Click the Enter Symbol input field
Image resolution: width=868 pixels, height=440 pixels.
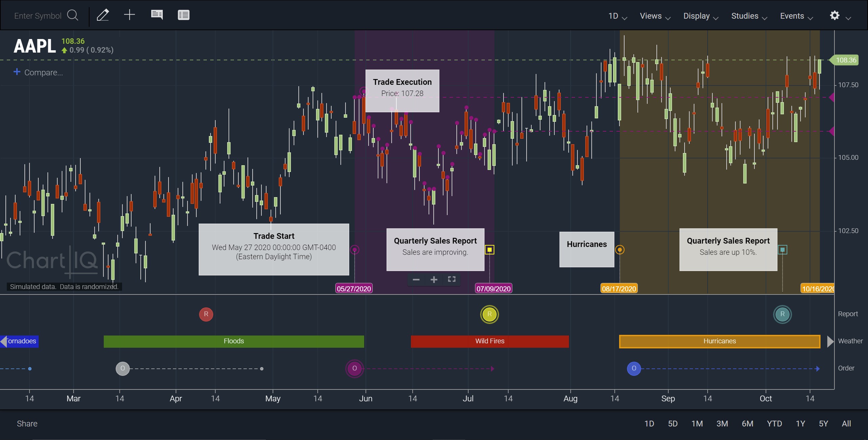coord(38,16)
